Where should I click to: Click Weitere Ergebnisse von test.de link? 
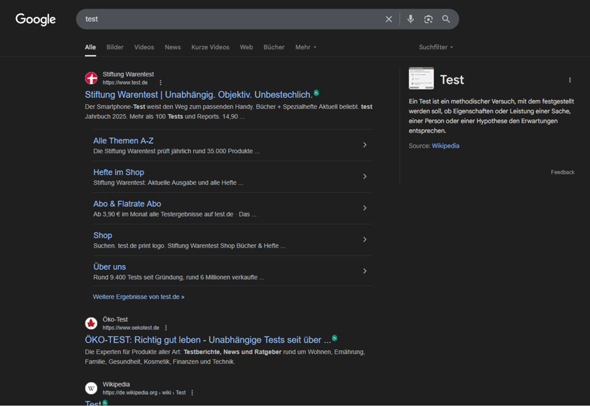138,297
